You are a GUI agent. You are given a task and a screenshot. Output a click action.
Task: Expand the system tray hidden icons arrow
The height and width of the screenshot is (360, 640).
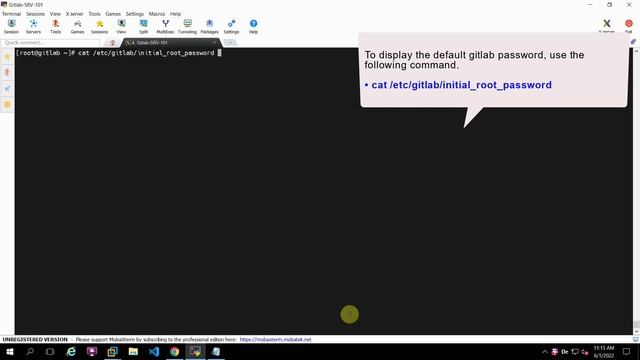coord(544,351)
